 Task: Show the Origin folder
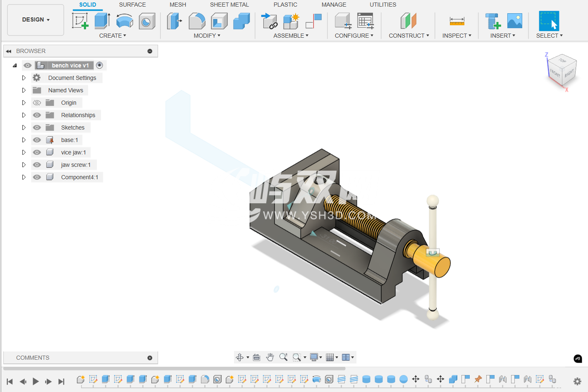pos(37,103)
